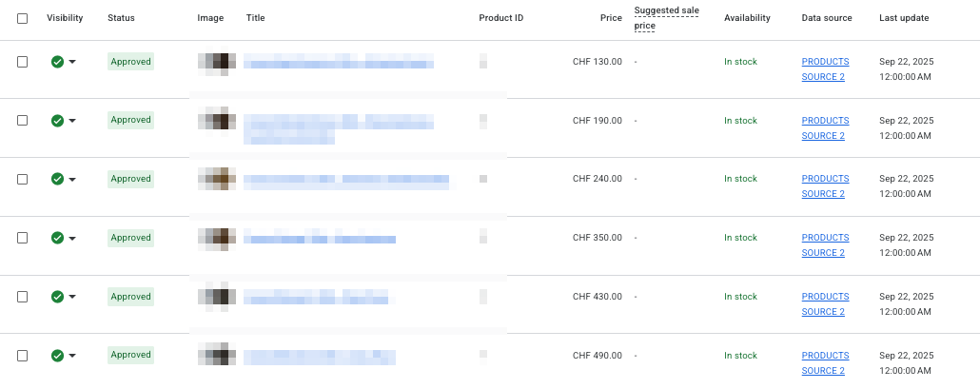Click the Last update column header

[x=904, y=18]
